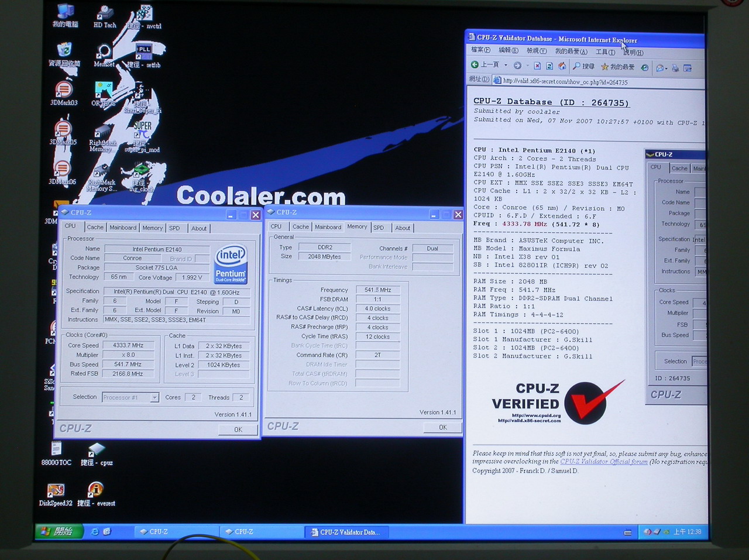Image resolution: width=749 pixels, height=560 pixels.
Task: Open the thg_clock desktop shortcut
Action: coord(141,177)
